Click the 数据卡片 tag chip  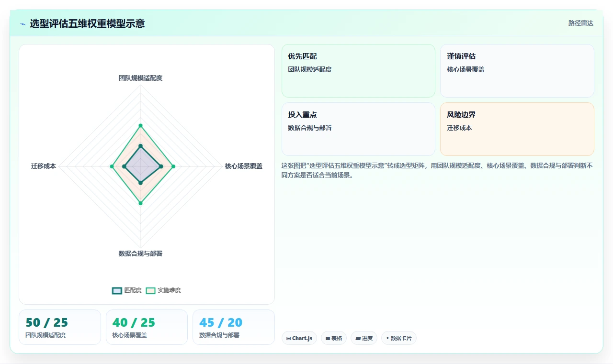click(399, 338)
